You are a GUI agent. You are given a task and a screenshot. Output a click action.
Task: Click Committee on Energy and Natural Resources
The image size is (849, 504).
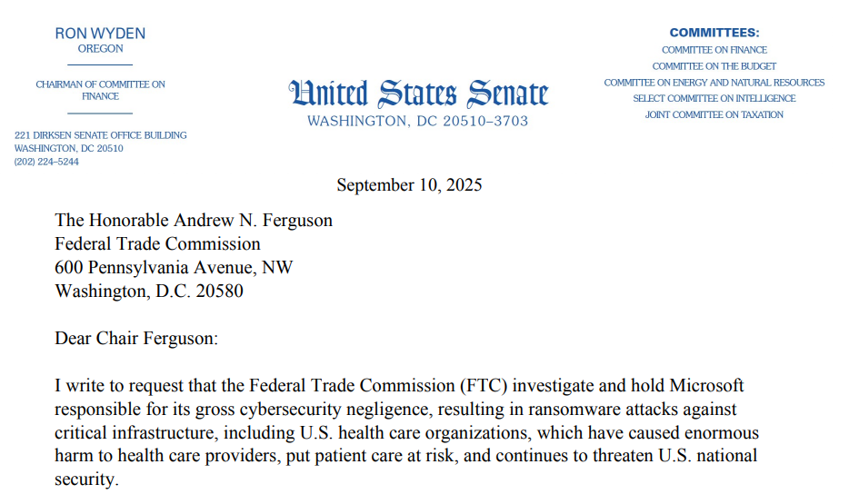tap(714, 83)
